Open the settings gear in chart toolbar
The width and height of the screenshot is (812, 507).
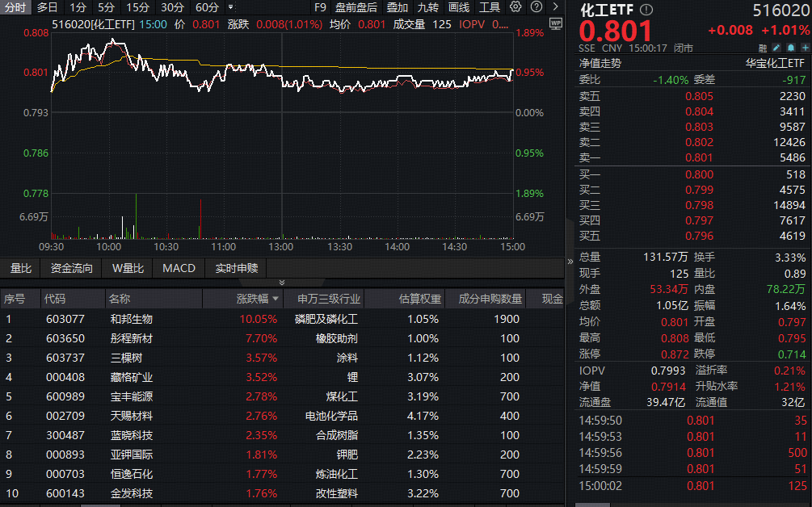tap(516, 7)
